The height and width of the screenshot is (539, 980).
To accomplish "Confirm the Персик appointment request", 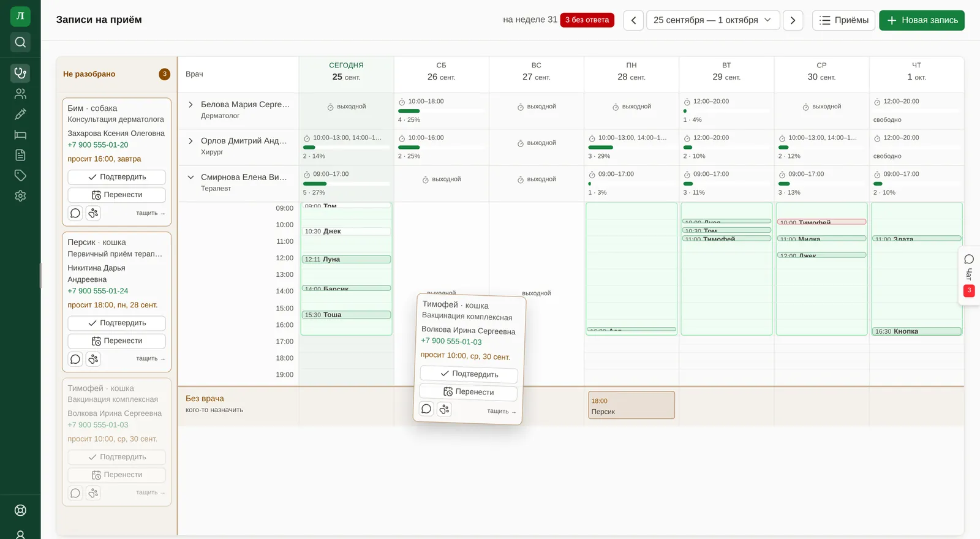I will click(116, 323).
